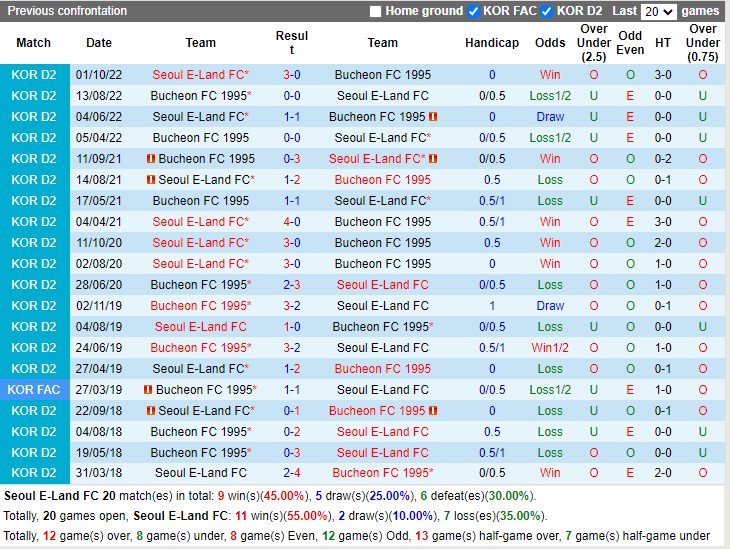Click the red card icon beside Bucheon FC 1995 on 27/03/19

[148, 390]
